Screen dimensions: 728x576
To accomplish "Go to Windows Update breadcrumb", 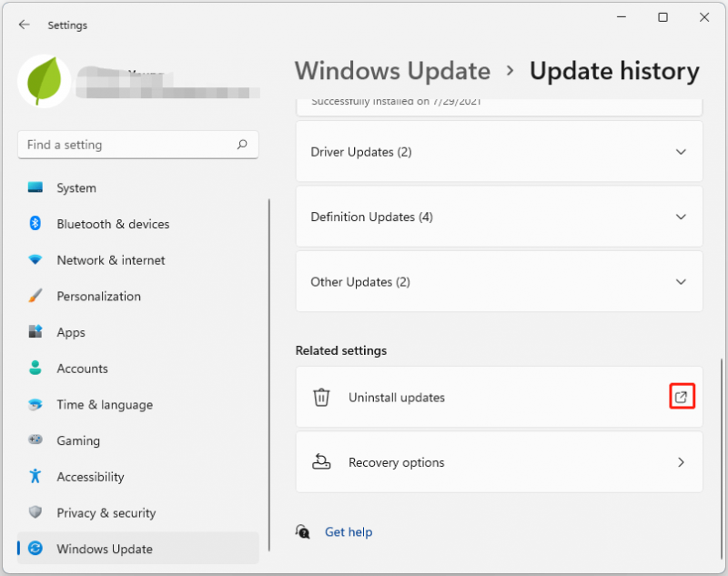I will point(392,71).
